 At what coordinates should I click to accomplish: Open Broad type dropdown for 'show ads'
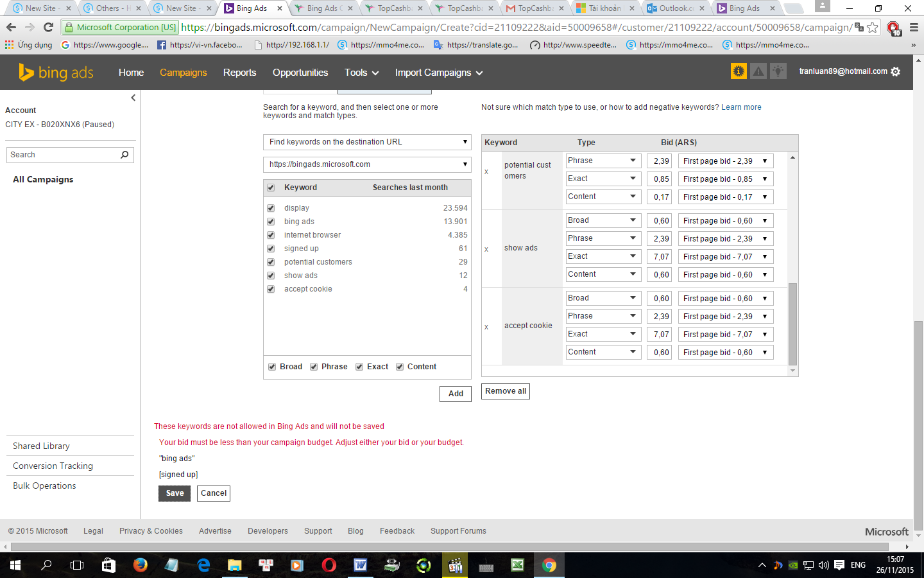coord(603,220)
